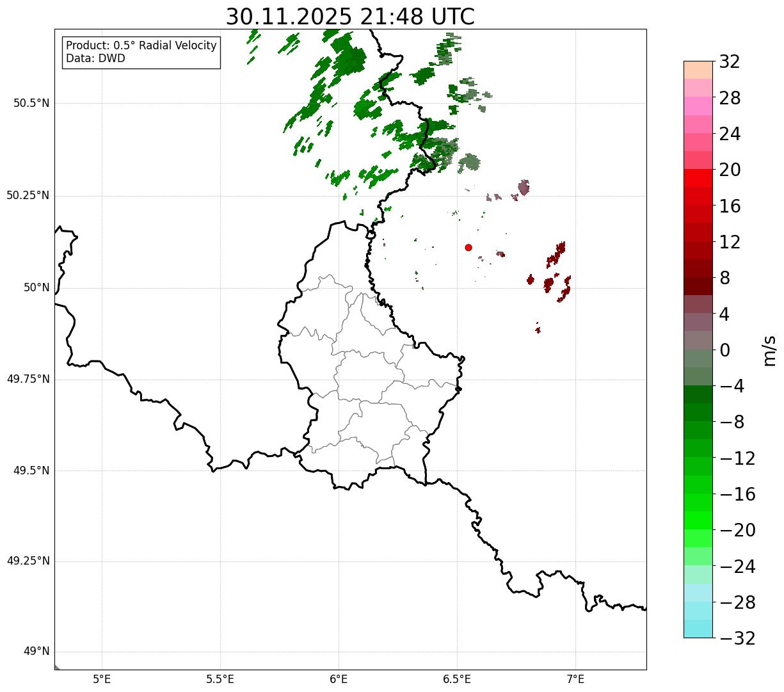Click the colorbar value −28
784x692 pixels.
[x=737, y=602]
